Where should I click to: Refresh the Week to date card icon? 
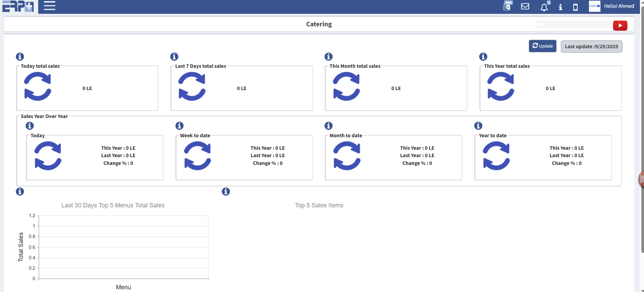click(x=197, y=156)
